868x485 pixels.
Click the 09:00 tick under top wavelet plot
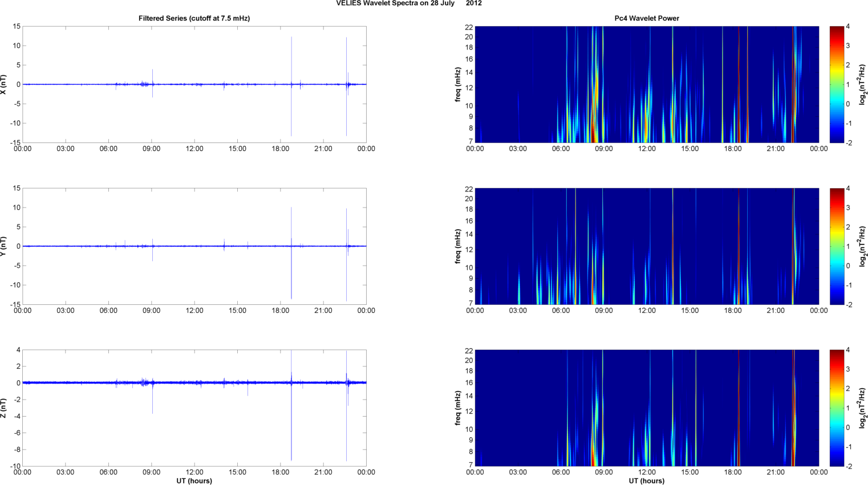tap(603, 149)
